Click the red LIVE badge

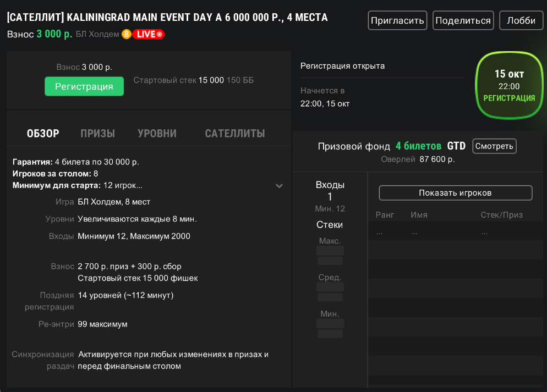click(149, 34)
